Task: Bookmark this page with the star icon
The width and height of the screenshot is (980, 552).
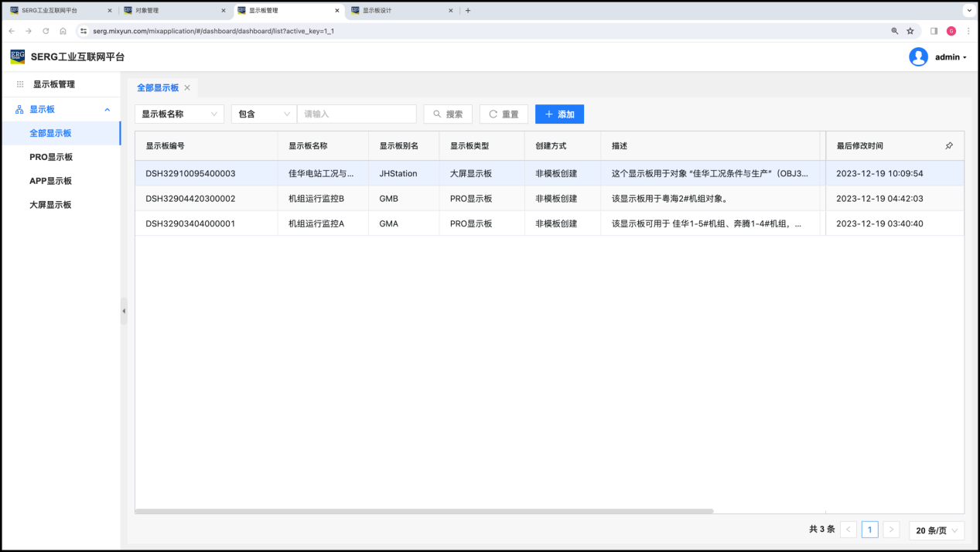Action: 910,31
